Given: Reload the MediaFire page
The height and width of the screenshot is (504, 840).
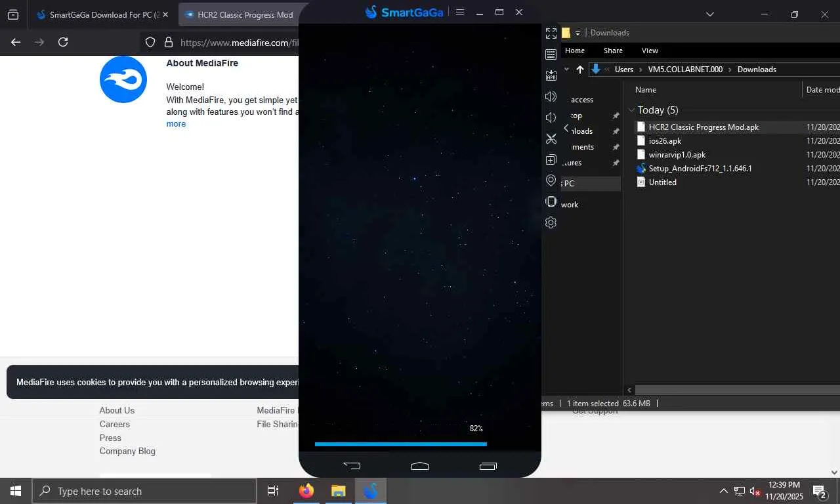Looking at the screenshot, I should coord(63,42).
